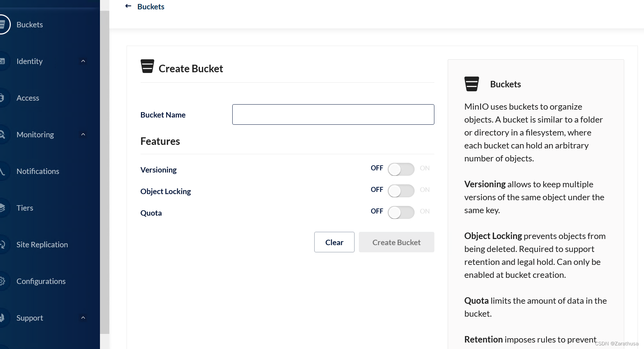This screenshot has height=349, width=644.
Task: Open Buckets in the sidebar
Action: point(30,24)
